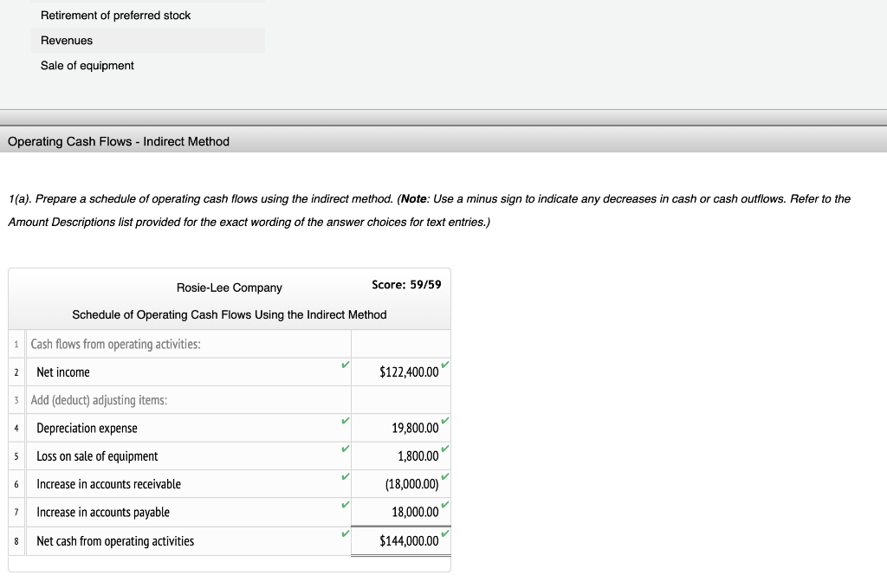This screenshot has height=588, width=887.
Task: Click the checkmark beside the $144,000.00 total
Action: [445, 535]
